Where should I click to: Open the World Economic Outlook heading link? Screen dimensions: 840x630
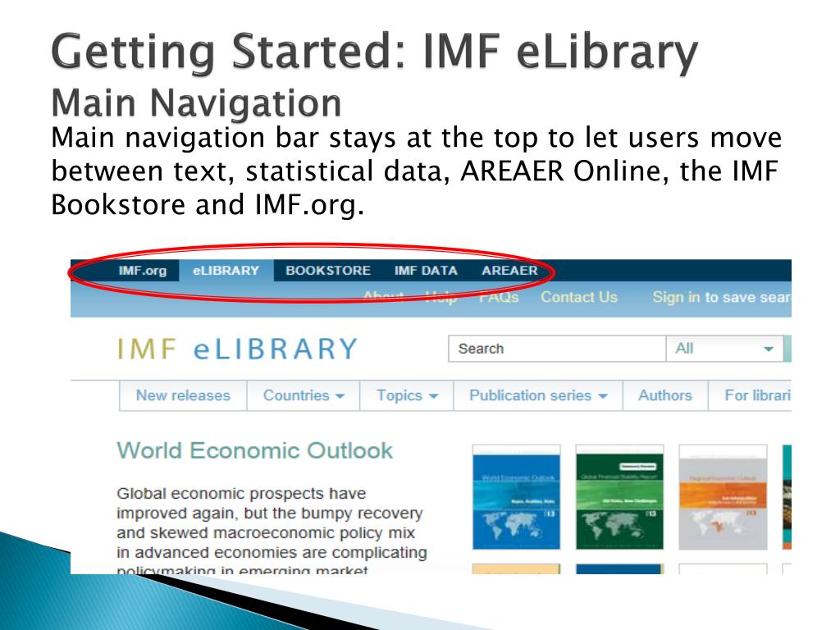pyautogui.click(x=255, y=450)
